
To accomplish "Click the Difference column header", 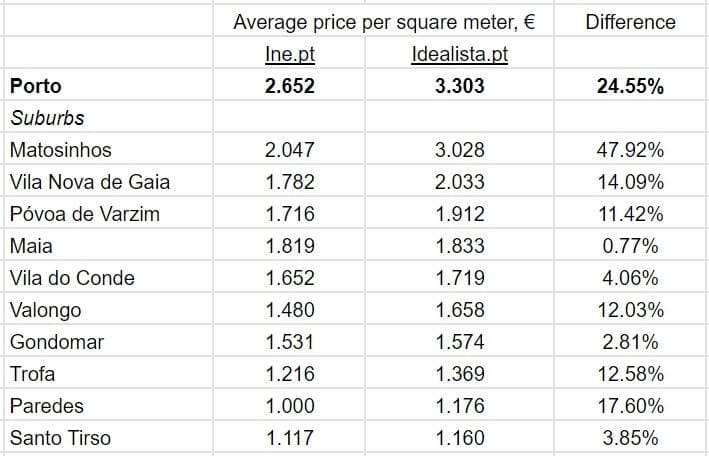I will [x=630, y=22].
